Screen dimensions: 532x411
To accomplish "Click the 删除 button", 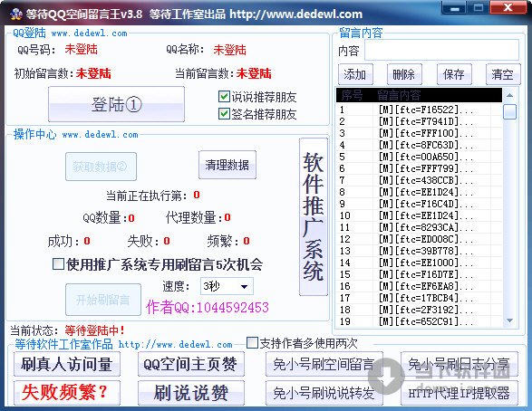I will [x=404, y=74].
